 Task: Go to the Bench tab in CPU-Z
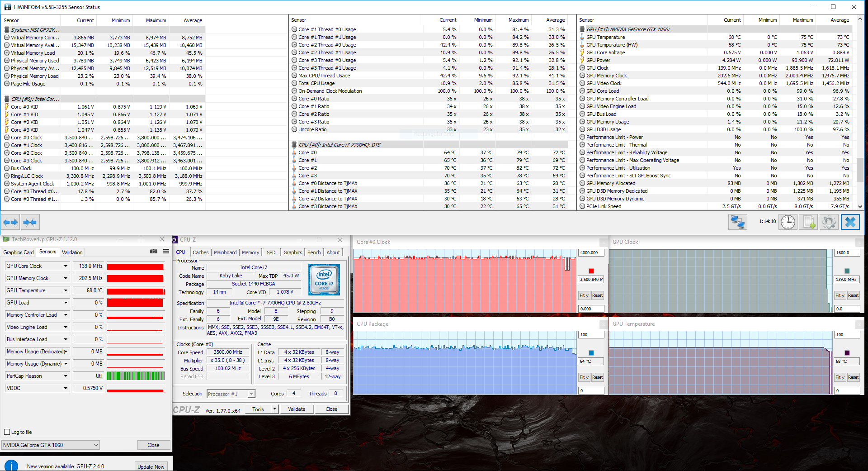pos(314,252)
